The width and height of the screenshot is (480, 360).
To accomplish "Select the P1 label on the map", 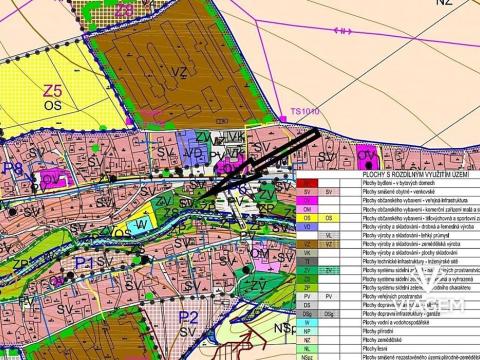I will pyautogui.click(x=85, y=263).
